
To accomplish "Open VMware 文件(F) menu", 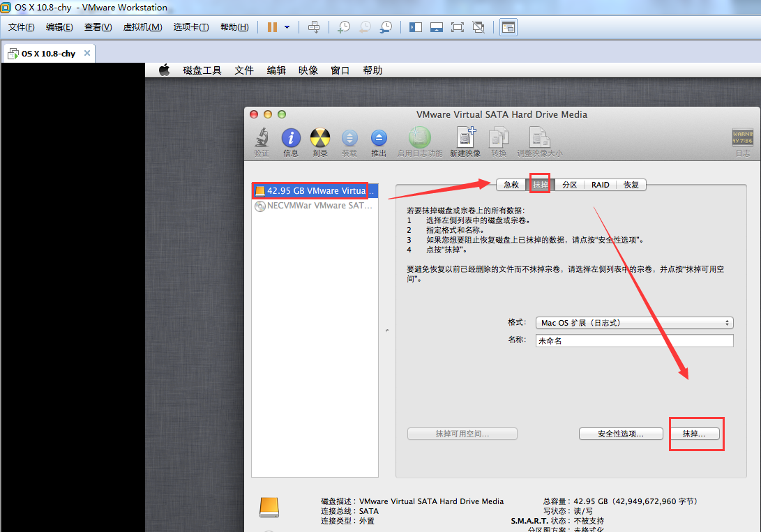I will 22,27.
